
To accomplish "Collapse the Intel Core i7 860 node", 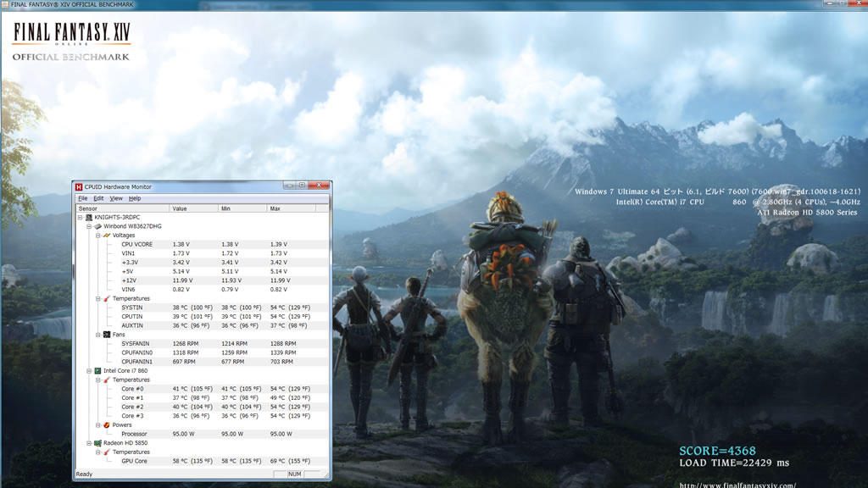I will point(89,371).
